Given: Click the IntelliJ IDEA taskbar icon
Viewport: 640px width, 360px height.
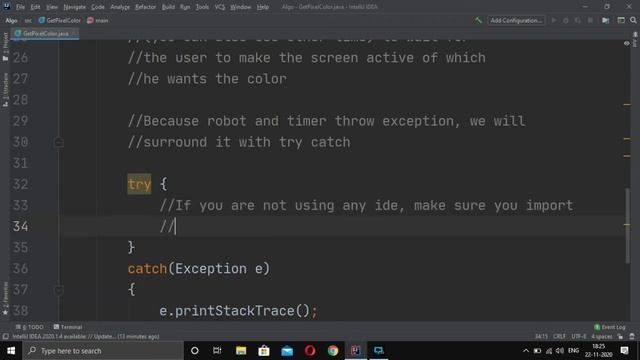Looking at the screenshot, I should click(x=356, y=351).
